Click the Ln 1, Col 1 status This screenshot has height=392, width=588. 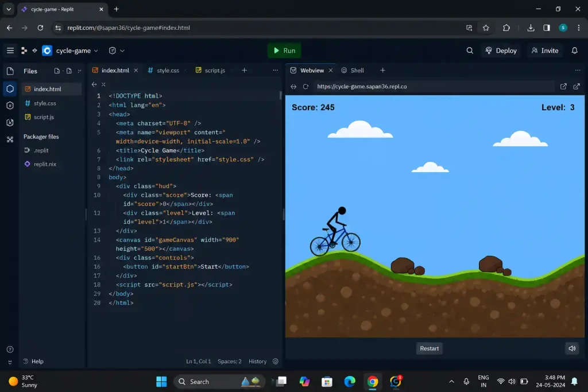(198, 361)
